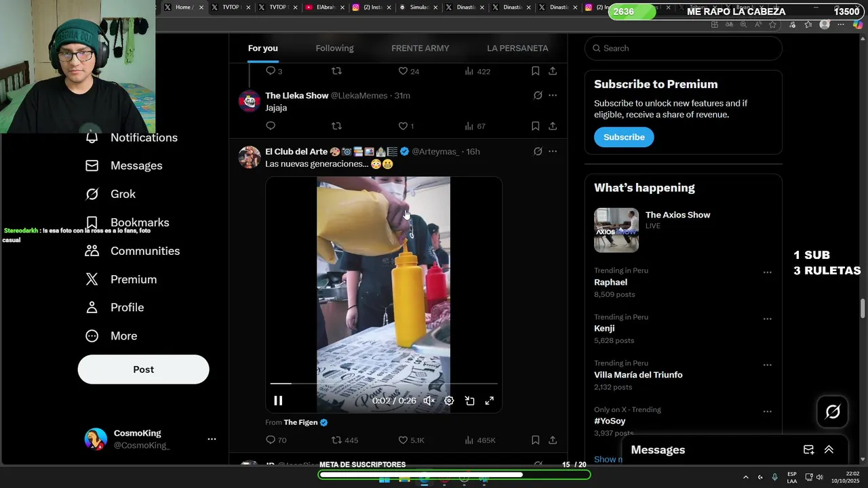Screen dimensions: 868x488
Task: Go to Communities in the sidebar
Action: coord(132,251)
